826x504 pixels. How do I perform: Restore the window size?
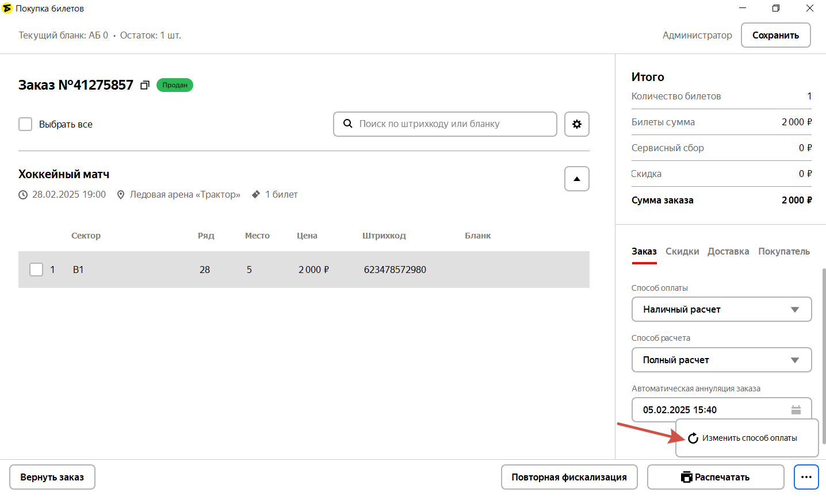[775, 8]
